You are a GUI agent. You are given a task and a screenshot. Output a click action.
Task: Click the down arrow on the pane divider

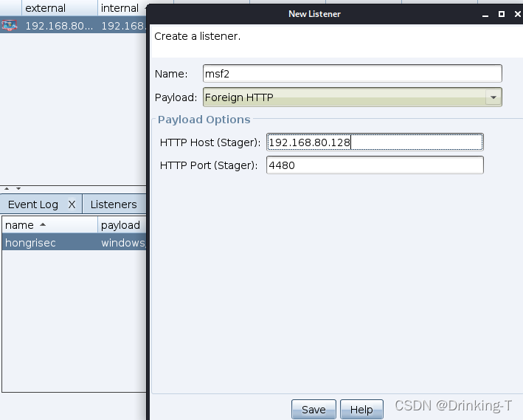pyautogui.click(x=18, y=189)
